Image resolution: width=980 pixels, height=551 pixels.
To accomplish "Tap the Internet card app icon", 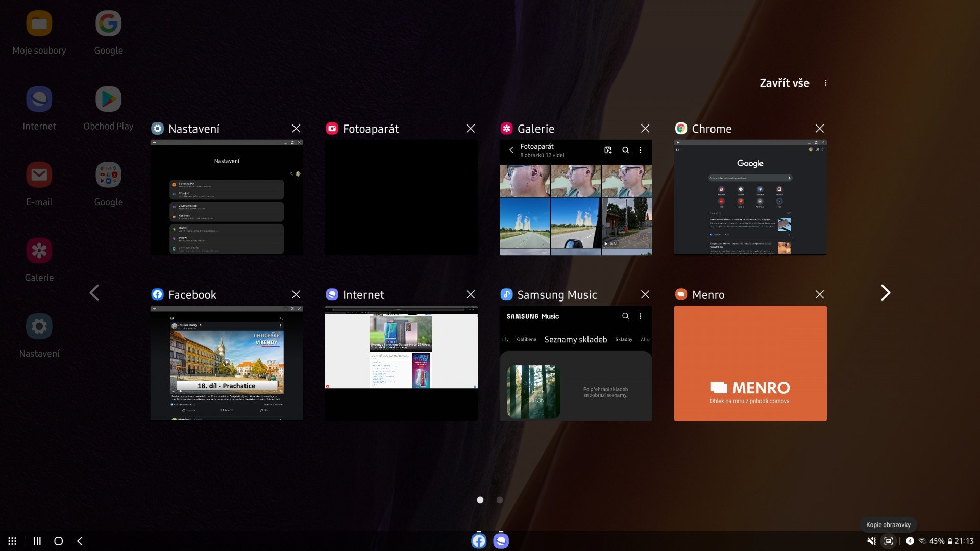I will click(332, 294).
